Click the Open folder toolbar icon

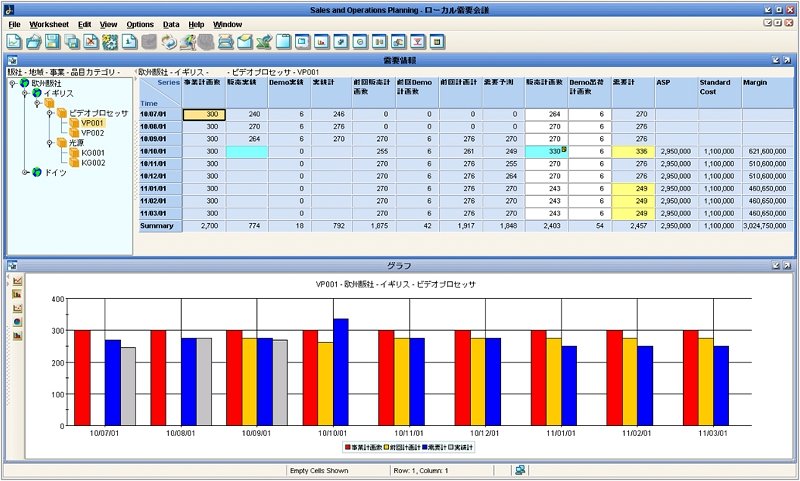pos(33,42)
